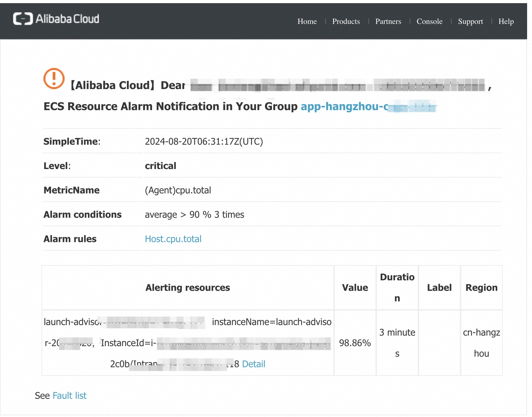Click the Value column header
This screenshot has width=532, height=417.
355,287
